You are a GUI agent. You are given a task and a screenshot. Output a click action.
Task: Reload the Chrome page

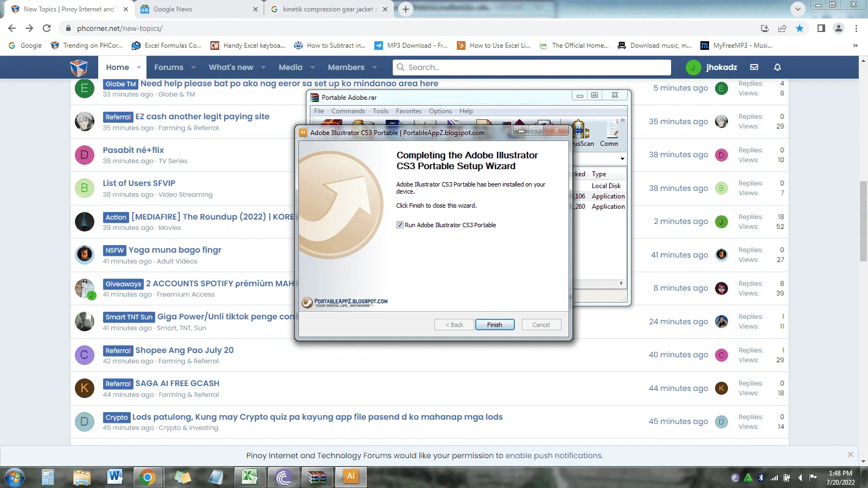point(47,28)
